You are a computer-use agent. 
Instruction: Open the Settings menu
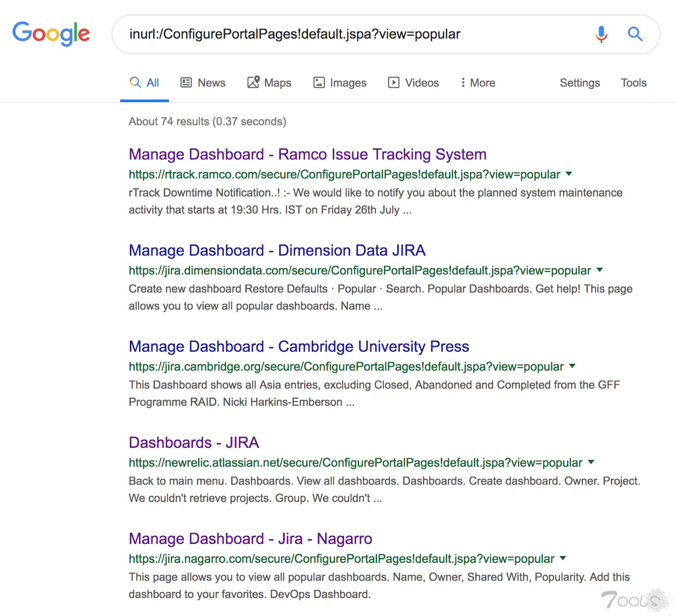click(579, 83)
